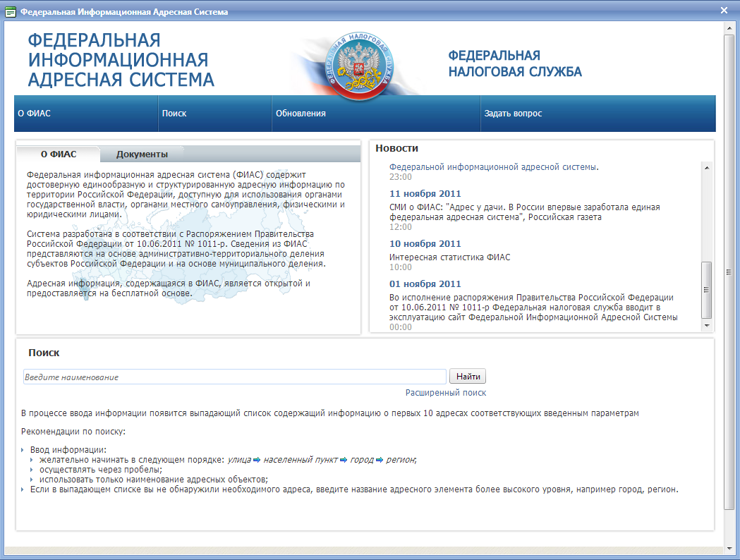Click the 'Ввод информации:' bullet item
Image resolution: width=740 pixels, height=560 pixels.
pos(68,449)
